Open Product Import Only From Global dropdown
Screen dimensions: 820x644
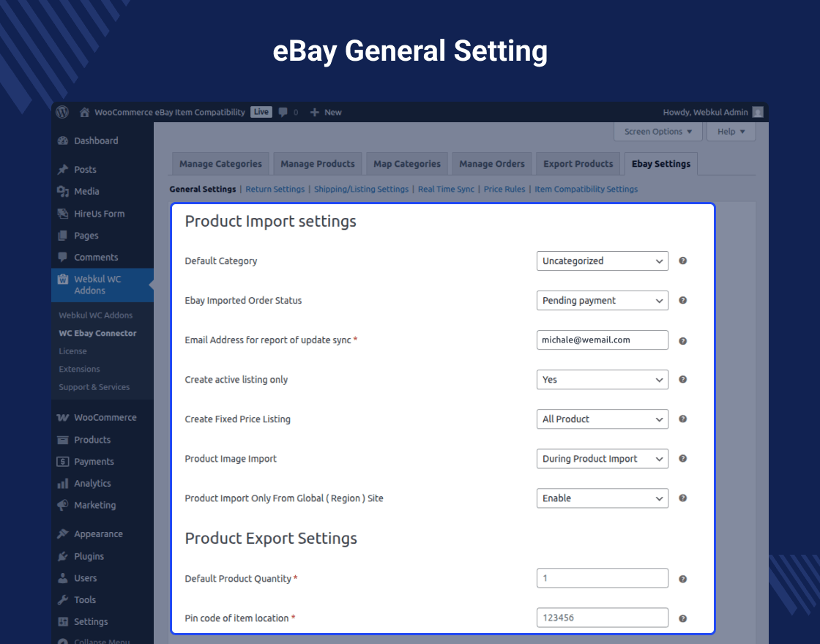click(x=602, y=498)
